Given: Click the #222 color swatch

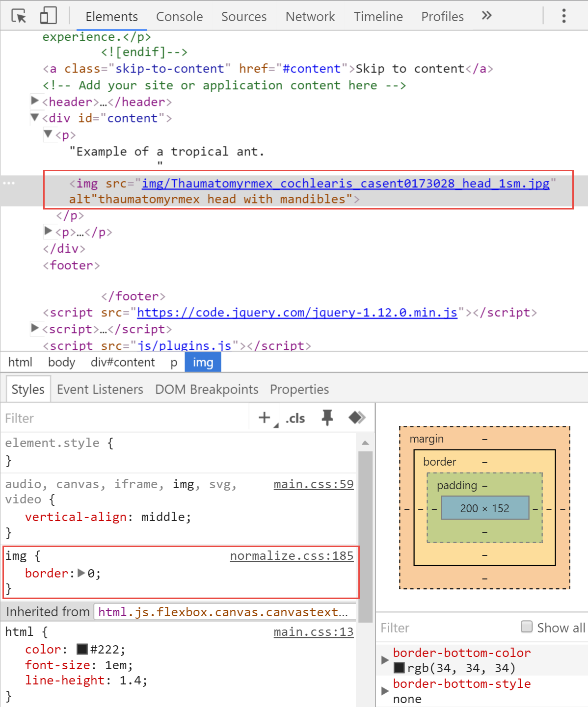Looking at the screenshot, I should pyautogui.click(x=82, y=649).
